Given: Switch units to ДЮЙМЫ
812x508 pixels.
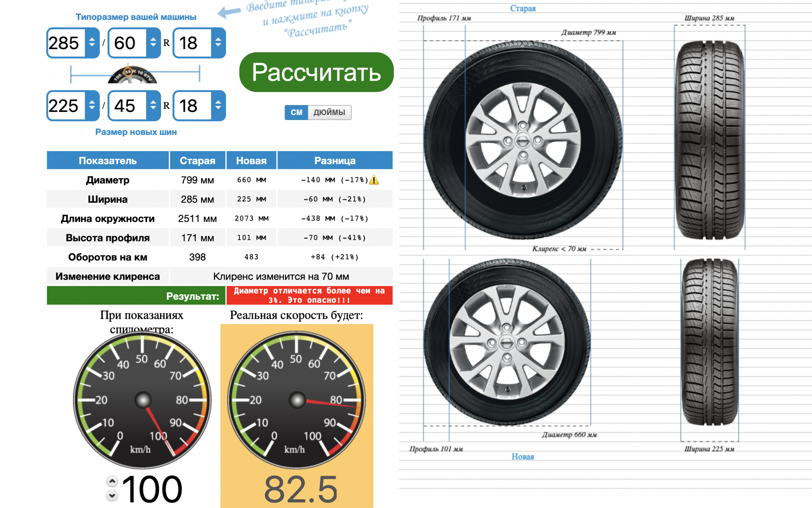Looking at the screenshot, I should click(329, 112).
